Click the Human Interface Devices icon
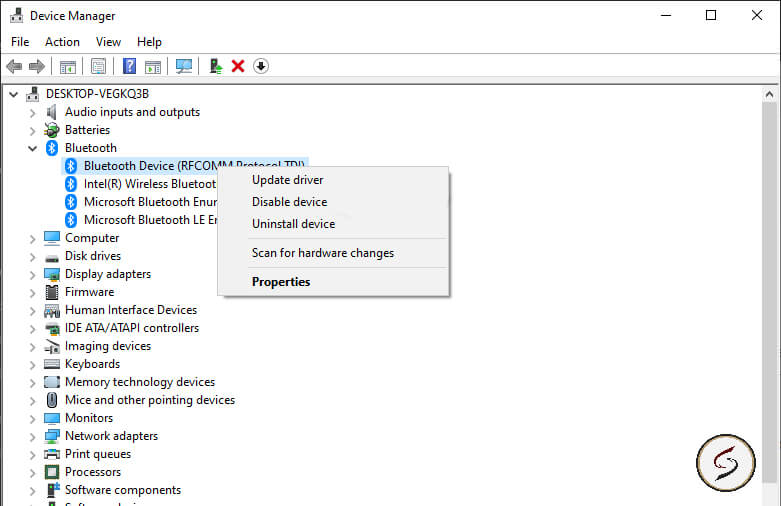This screenshot has height=506, width=781. (52, 310)
